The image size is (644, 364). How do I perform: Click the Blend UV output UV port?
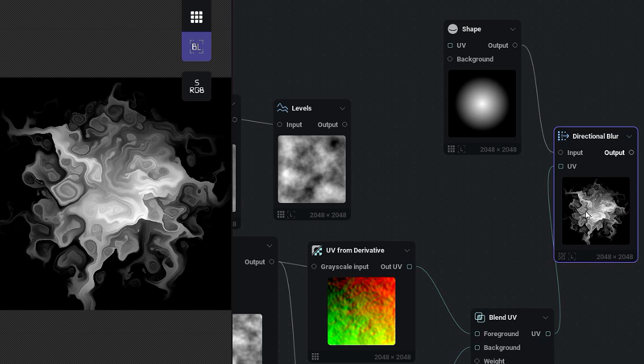coord(548,334)
